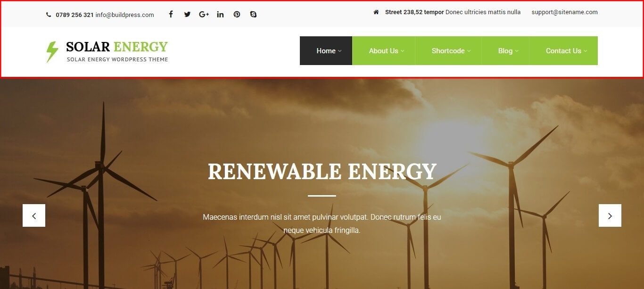
Task: Click the green lightning bolt logo
Action: [x=52, y=51]
